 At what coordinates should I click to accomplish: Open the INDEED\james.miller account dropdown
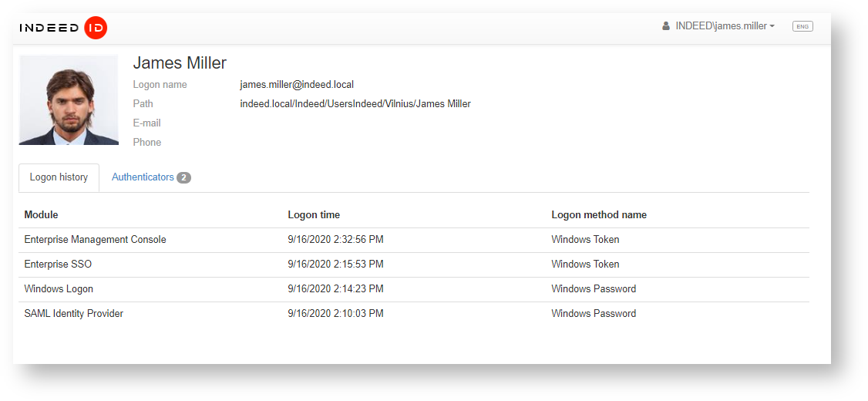pos(725,26)
